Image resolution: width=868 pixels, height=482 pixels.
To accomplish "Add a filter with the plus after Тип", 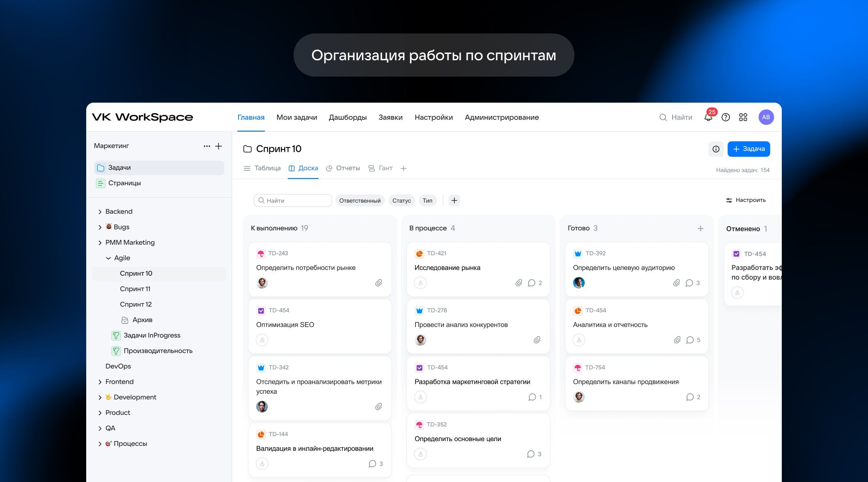I will (x=454, y=200).
